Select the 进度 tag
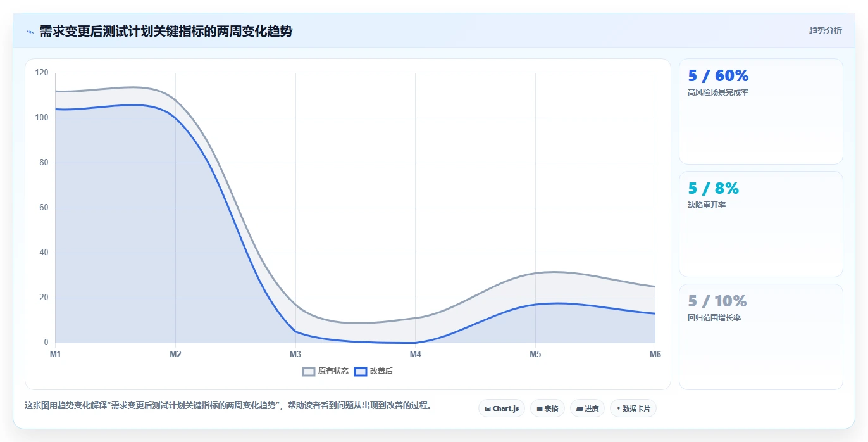This screenshot has width=868, height=442. tap(588, 408)
